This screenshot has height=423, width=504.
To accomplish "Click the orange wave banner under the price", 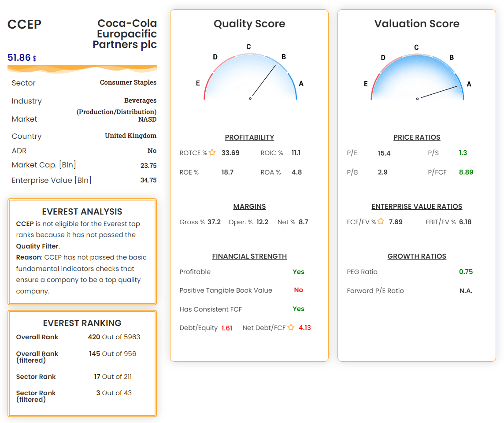I will click(82, 69).
